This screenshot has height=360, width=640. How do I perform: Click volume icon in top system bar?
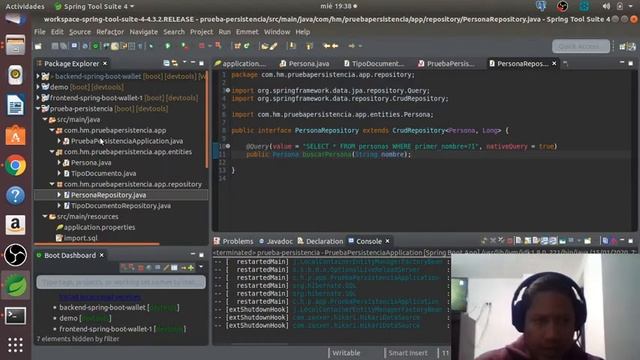pyautogui.click(x=606, y=6)
